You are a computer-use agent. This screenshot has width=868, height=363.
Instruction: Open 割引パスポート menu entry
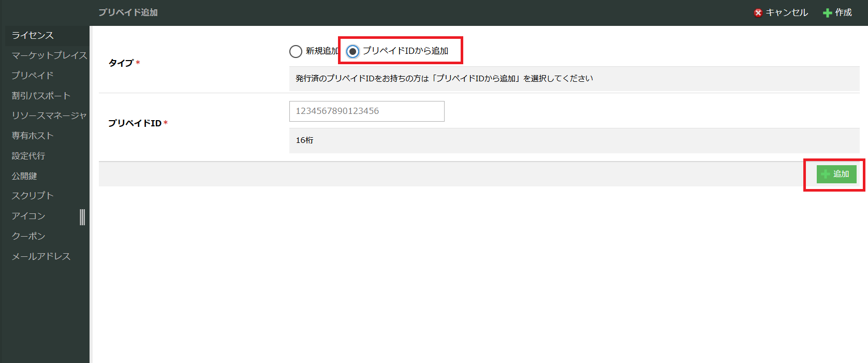point(41,96)
